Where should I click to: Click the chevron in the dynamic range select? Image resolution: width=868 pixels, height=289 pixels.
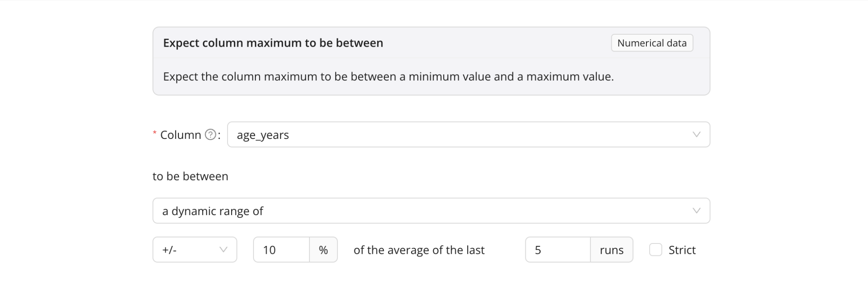(x=696, y=211)
